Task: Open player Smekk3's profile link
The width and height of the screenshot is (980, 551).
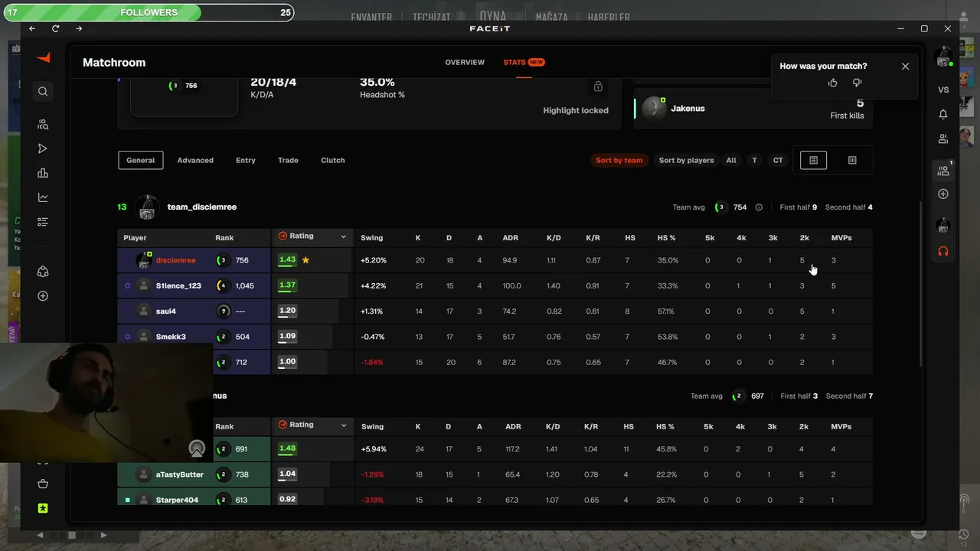Action: [171, 337]
